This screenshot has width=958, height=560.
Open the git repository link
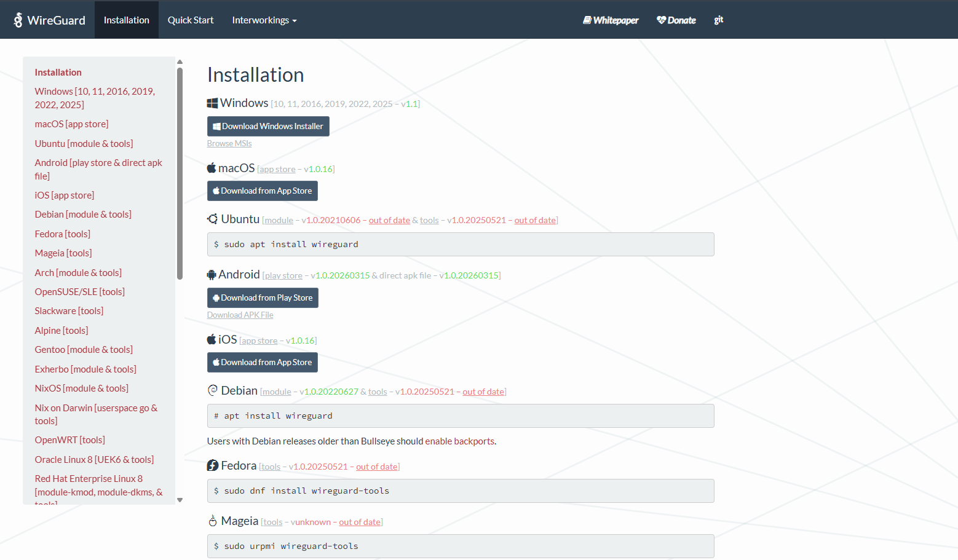click(719, 20)
